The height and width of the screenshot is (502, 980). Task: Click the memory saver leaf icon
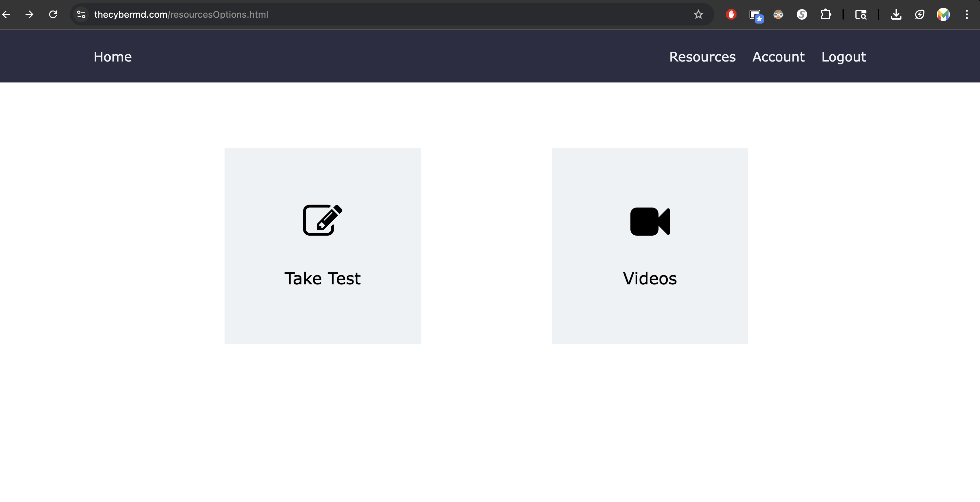919,14
